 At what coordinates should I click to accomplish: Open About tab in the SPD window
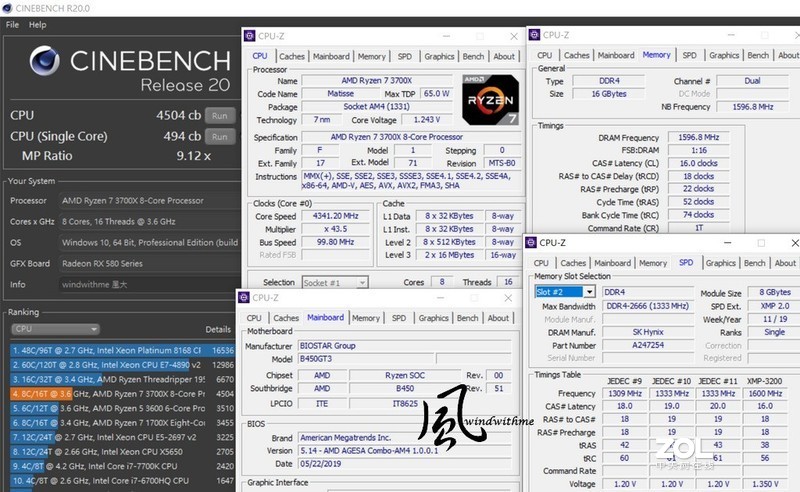tap(785, 263)
